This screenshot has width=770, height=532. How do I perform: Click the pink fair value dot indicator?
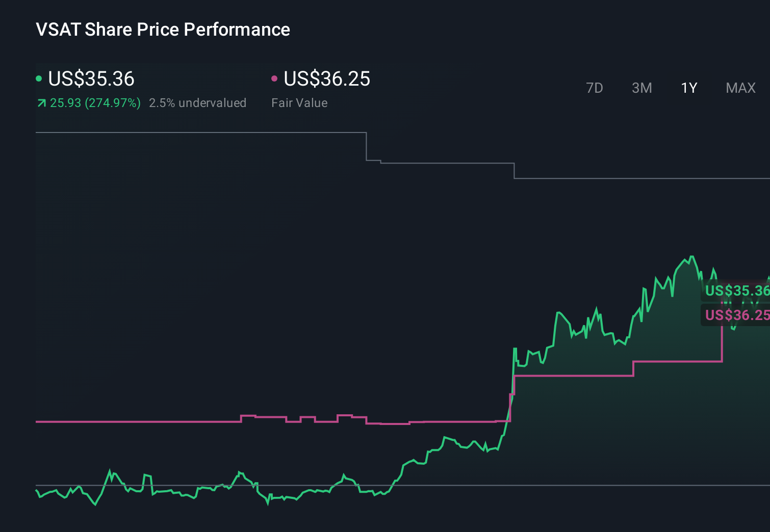tap(274, 78)
